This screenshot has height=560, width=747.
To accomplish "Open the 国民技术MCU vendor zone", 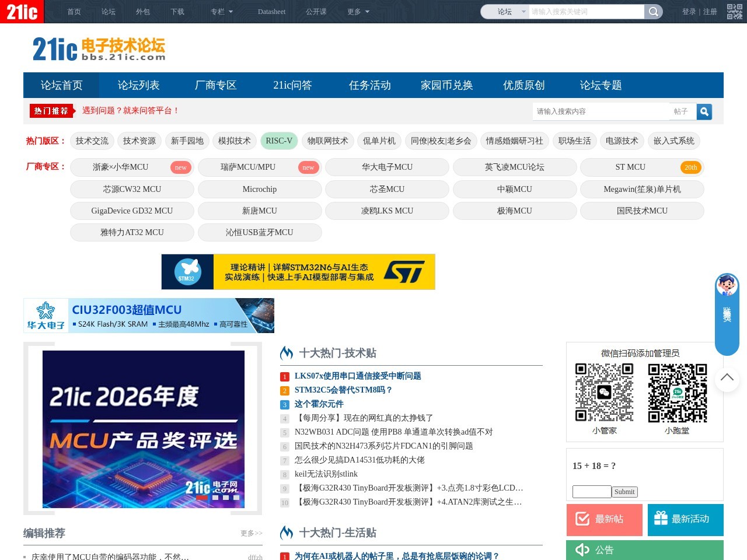I will (x=642, y=211).
